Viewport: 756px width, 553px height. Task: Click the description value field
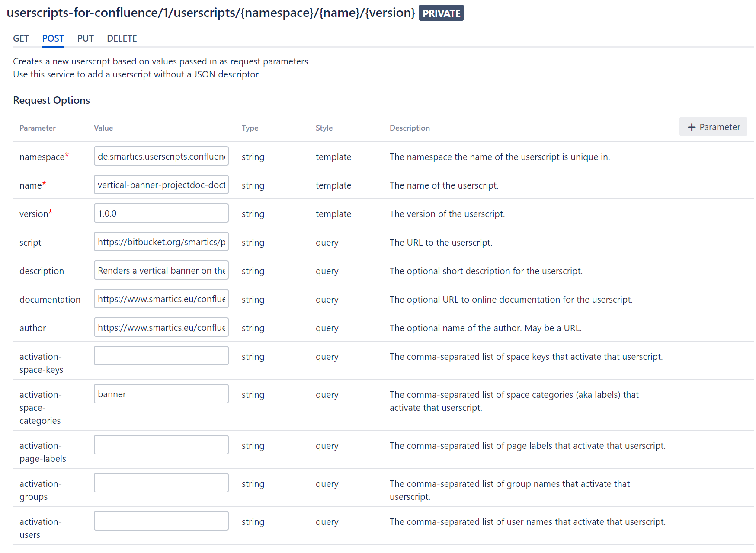[x=161, y=270]
